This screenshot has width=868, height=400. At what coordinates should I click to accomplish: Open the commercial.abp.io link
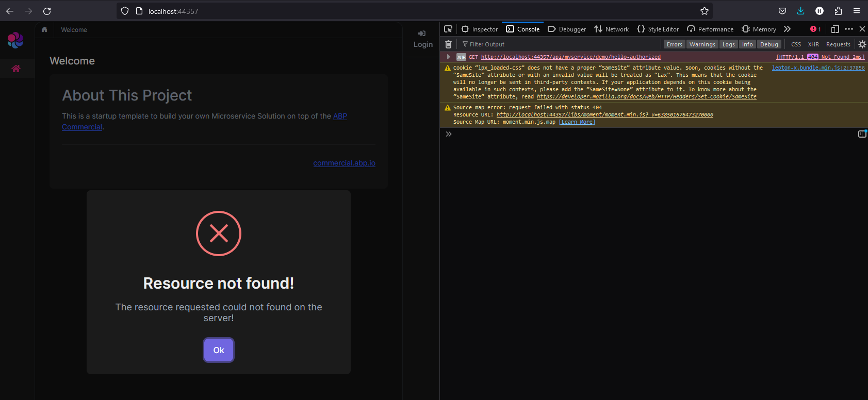click(344, 163)
